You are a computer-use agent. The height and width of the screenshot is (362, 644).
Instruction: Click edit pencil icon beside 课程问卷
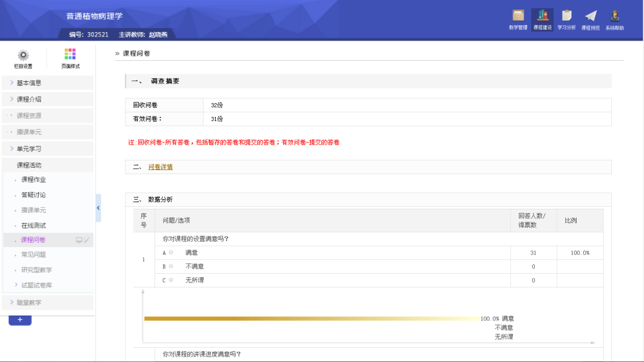coord(87,240)
